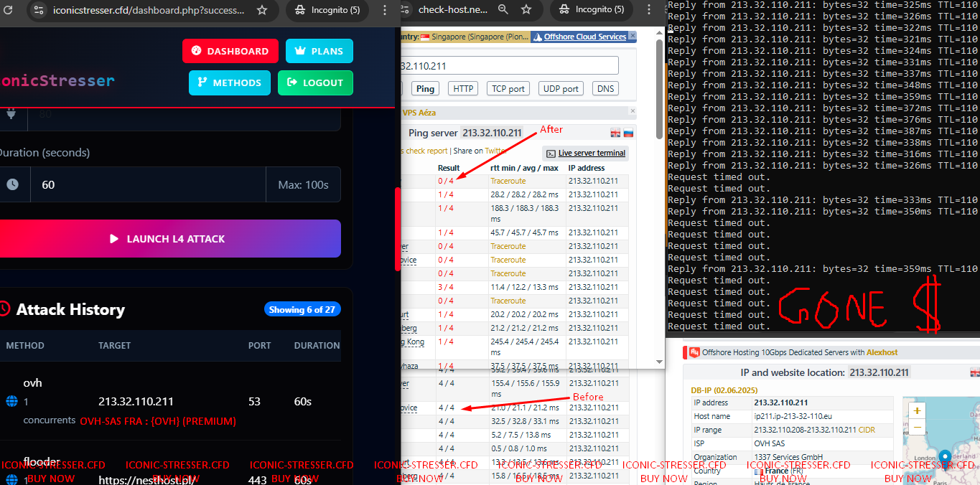Click the '11.4 / 12.2 / 13.3 ms' rtt cell

click(x=524, y=287)
